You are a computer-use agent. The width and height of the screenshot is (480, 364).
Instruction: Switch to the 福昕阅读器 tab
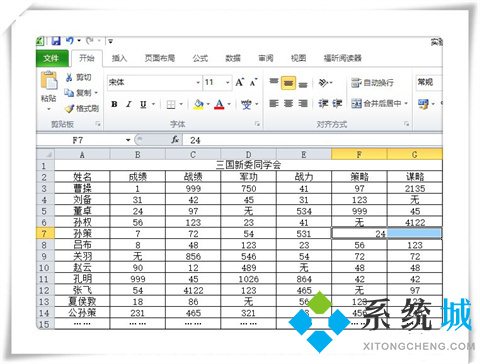(x=343, y=58)
